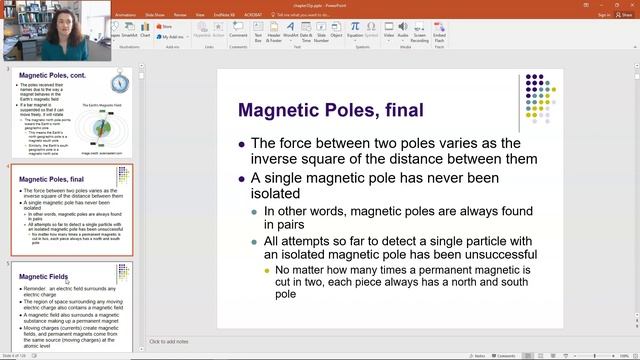Insert Audio
This screenshot has width=640, height=360.
coord(403,29)
